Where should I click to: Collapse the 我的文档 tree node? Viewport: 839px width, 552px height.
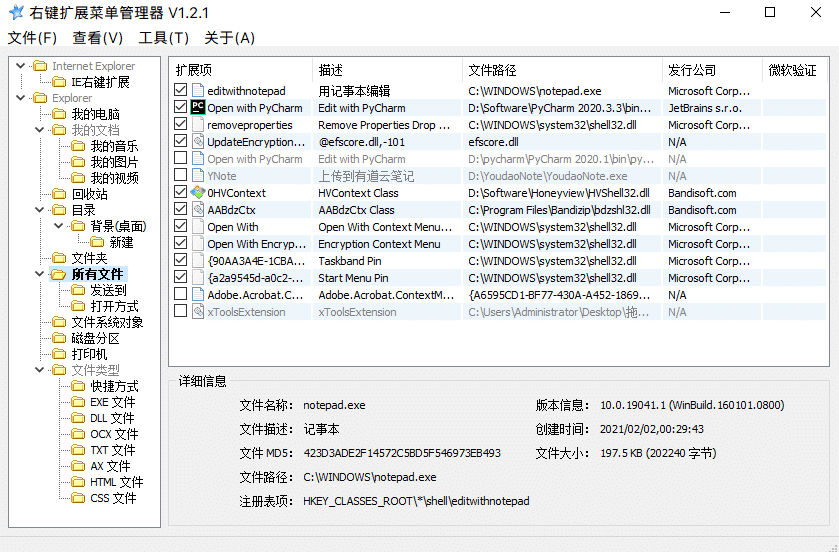click(40, 130)
